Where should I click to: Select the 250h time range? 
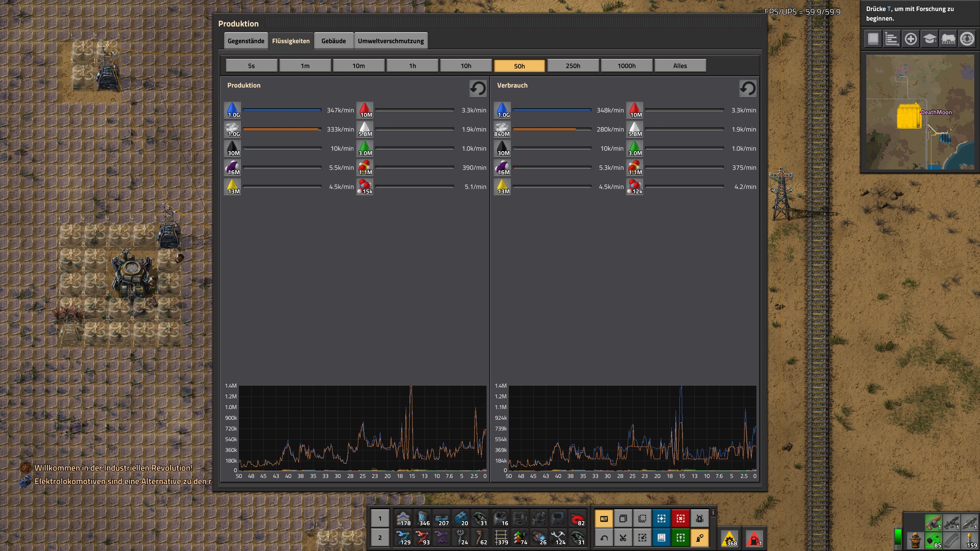[x=573, y=66]
